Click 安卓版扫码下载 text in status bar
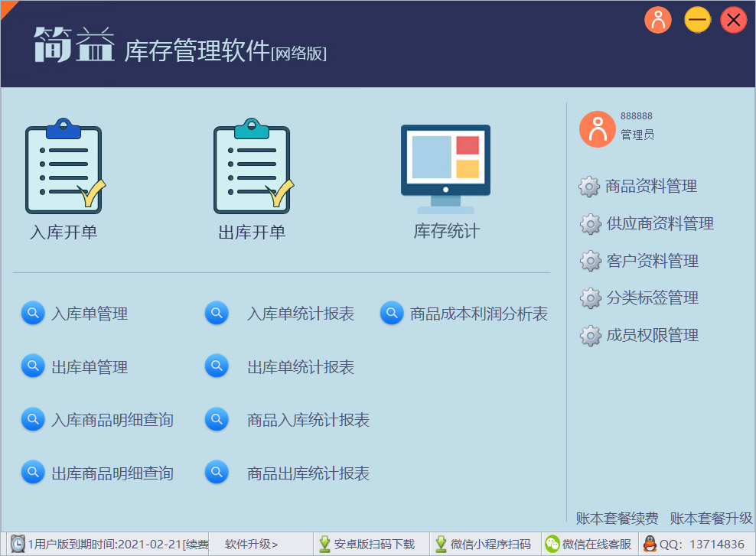The height and width of the screenshot is (556, 756). coord(374,545)
